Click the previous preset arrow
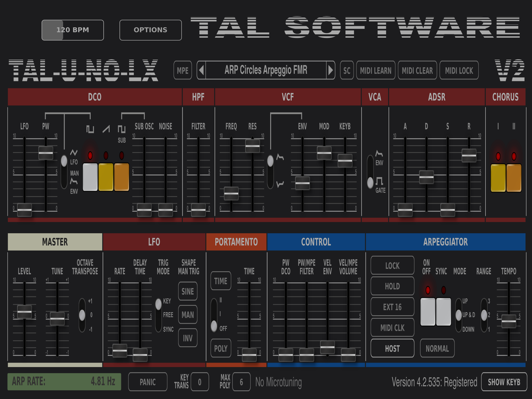The height and width of the screenshot is (399, 532). pyautogui.click(x=202, y=70)
